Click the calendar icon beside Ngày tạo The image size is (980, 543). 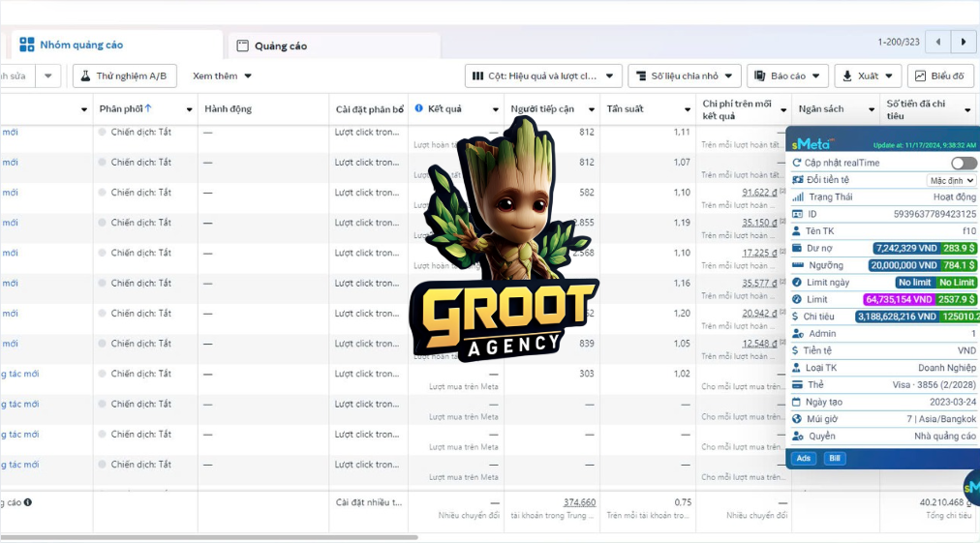(x=796, y=402)
